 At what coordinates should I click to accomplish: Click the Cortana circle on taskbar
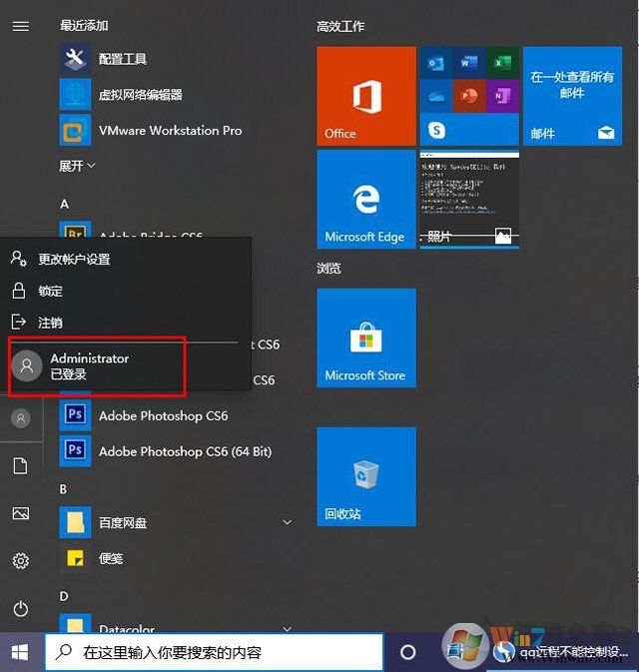[x=407, y=652]
